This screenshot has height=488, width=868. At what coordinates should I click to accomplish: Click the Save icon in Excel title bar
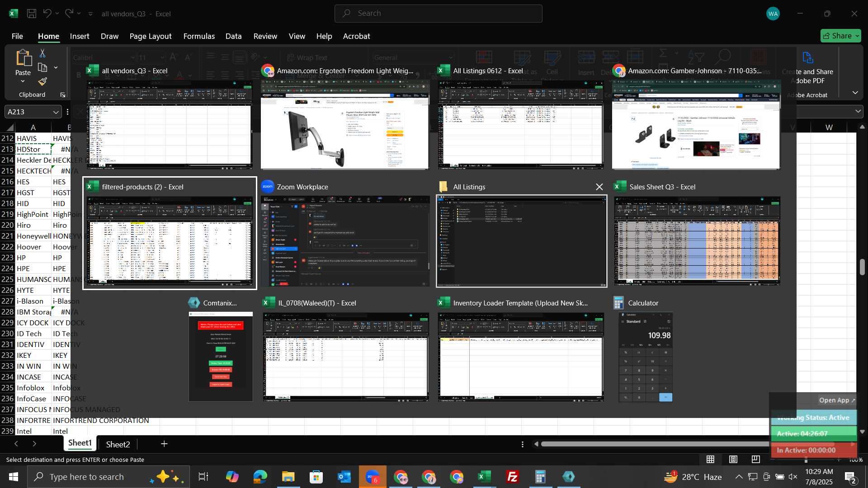(32, 14)
